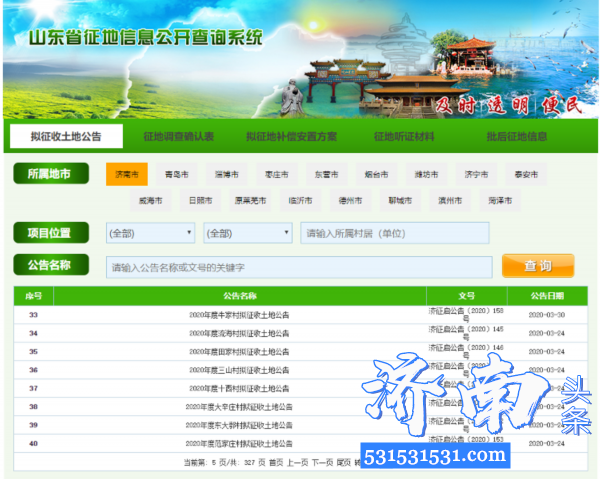Select 济南市 city filter
600x479 pixels.
tap(127, 174)
